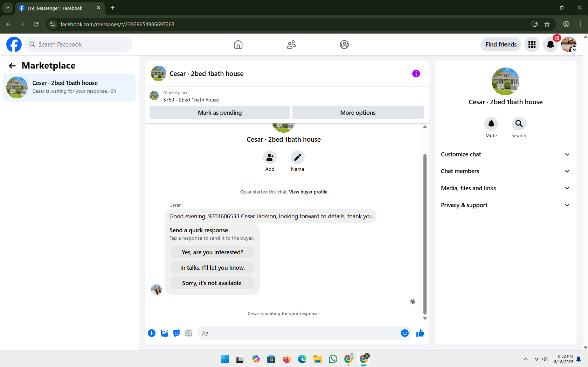Click the house thumbnail in the right panel
The width and height of the screenshot is (588, 367).
point(505,82)
